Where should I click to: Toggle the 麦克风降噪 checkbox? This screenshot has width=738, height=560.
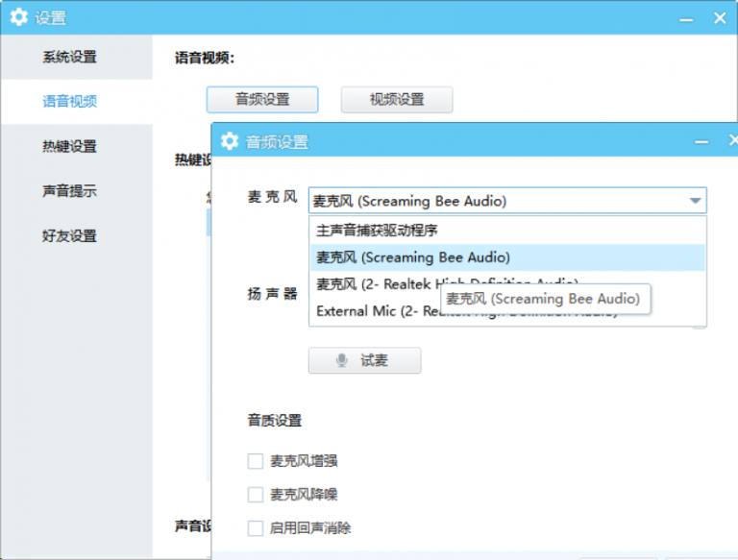tap(256, 495)
